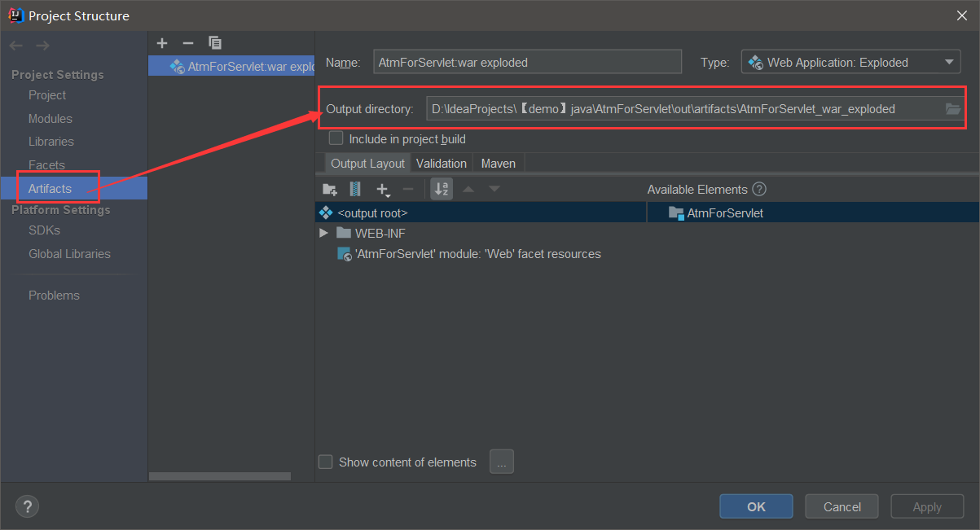
Task: Expand the WEB-INF folder
Action: pyautogui.click(x=323, y=234)
